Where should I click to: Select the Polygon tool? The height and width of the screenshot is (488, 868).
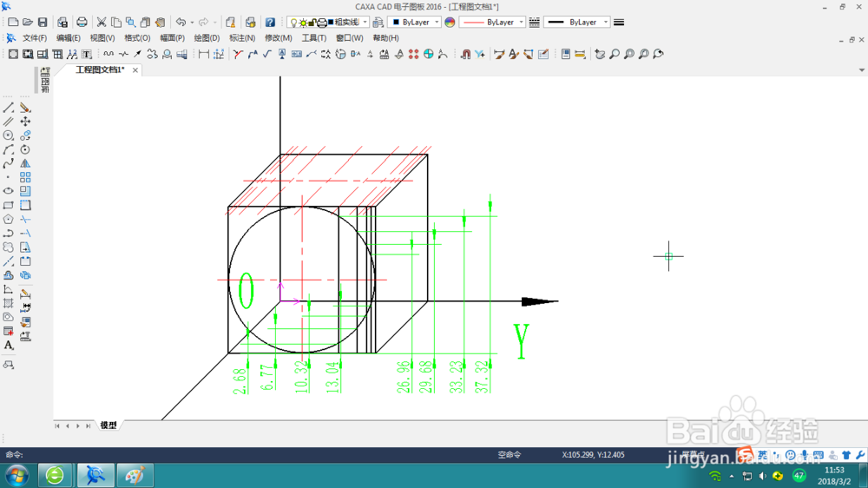tap(9, 220)
